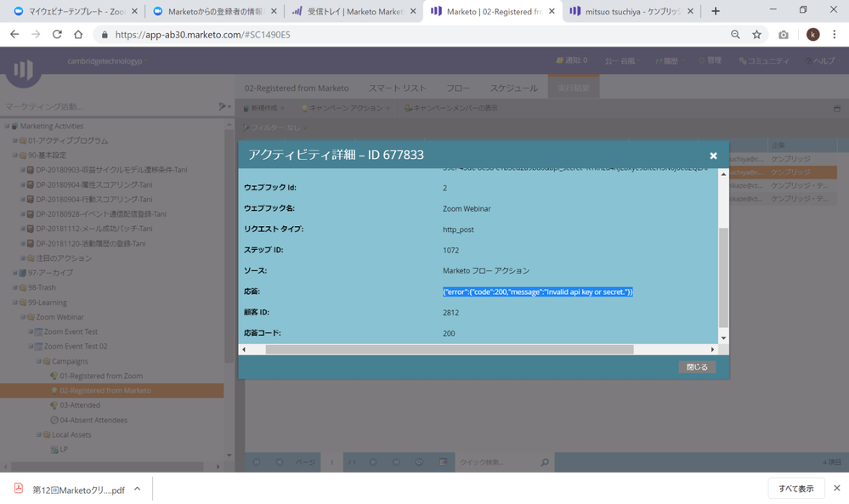Expand the 98-Trash folder

tap(14, 287)
